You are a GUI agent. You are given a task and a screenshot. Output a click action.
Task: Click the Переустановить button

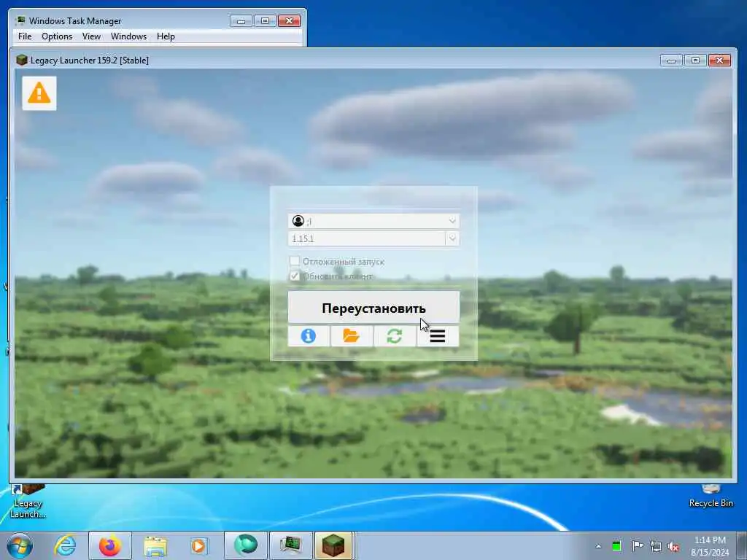(x=373, y=308)
